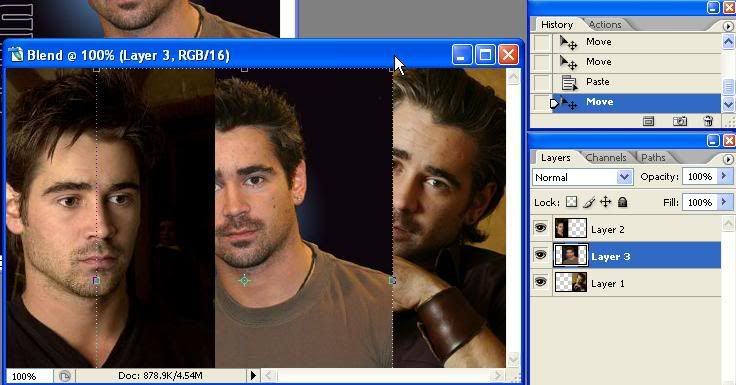Minimize the Layers palette
Viewport: 736px width, 385px height.
point(713,140)
